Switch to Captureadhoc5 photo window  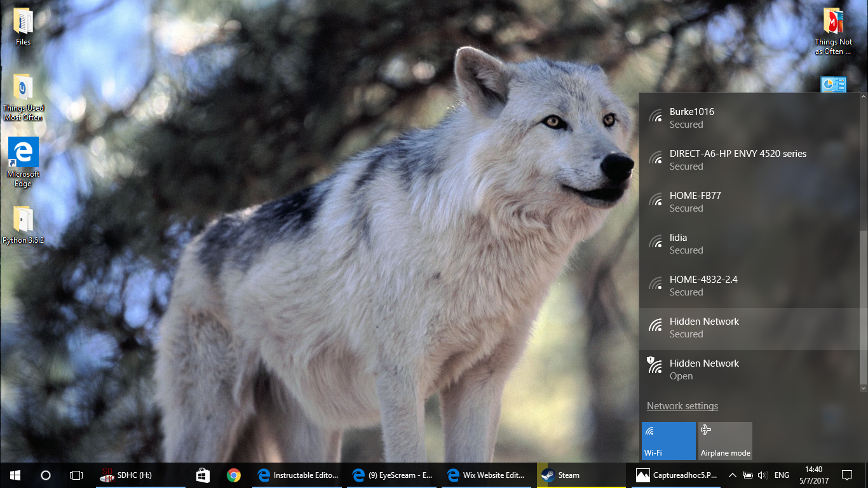[676, 475]
